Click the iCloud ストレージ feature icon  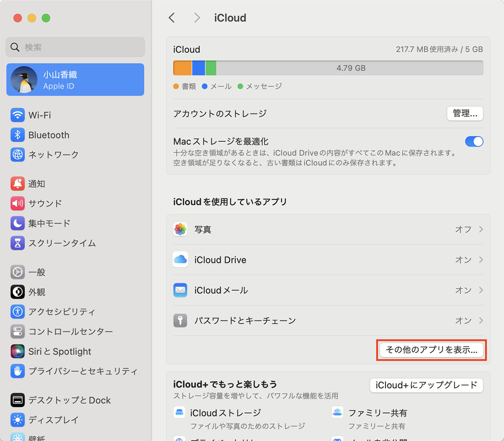point(180,412)
